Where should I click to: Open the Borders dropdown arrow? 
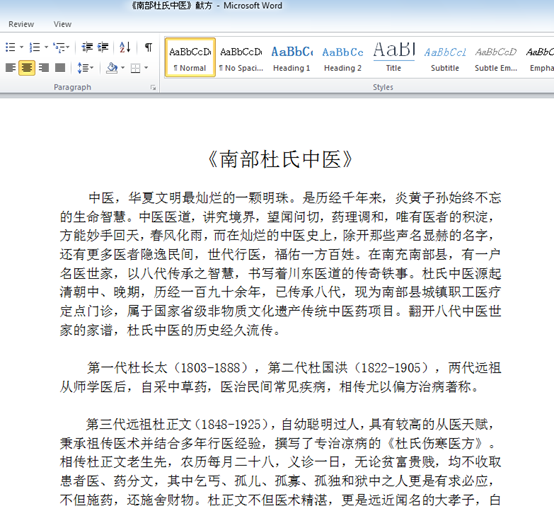(x=146, y=67)
